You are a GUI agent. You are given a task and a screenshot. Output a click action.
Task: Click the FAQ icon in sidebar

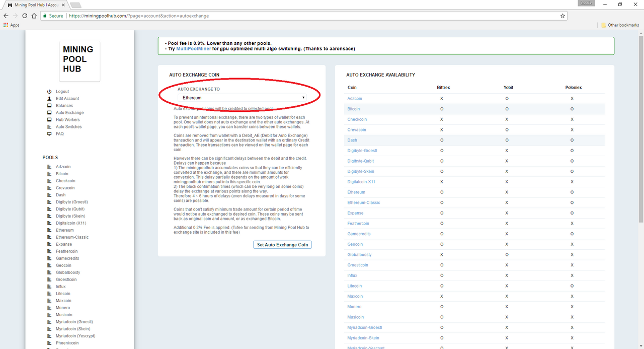[49, 134]
